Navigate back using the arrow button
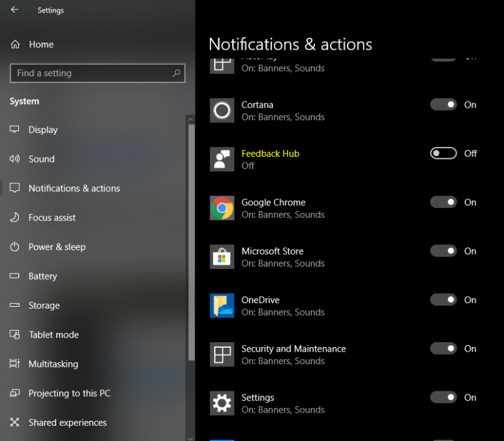Image resolution: width=504 pixels, height=441 pixels. (x=14, y=10)
